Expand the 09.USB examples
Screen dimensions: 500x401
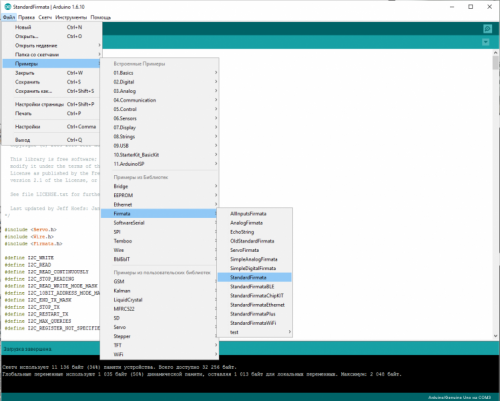pyautogui.click(x=160, y=146)
